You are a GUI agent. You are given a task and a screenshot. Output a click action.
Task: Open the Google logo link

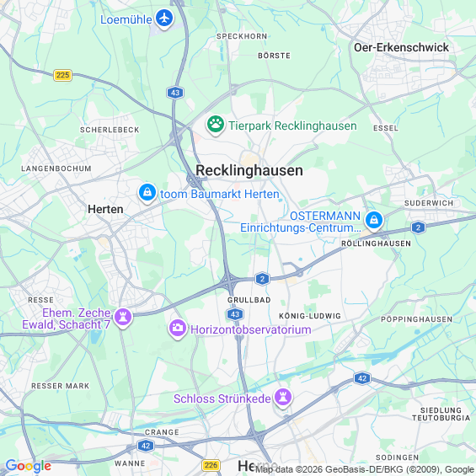[29, 466]
